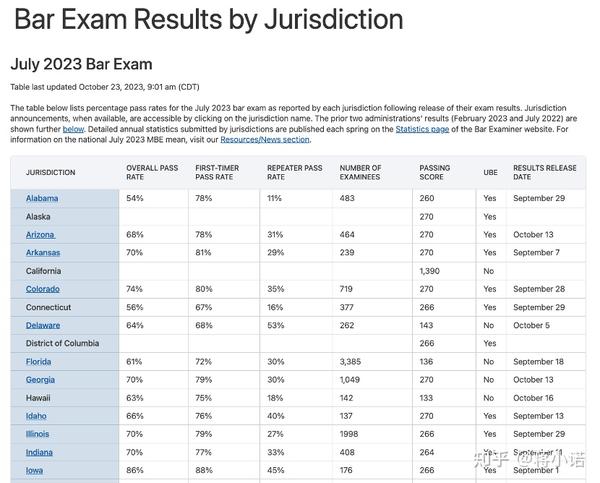Click the Jurisdiction column header
Image resolution: width=600 pixels, height=483 pixels.
click(x=51, y=173)
